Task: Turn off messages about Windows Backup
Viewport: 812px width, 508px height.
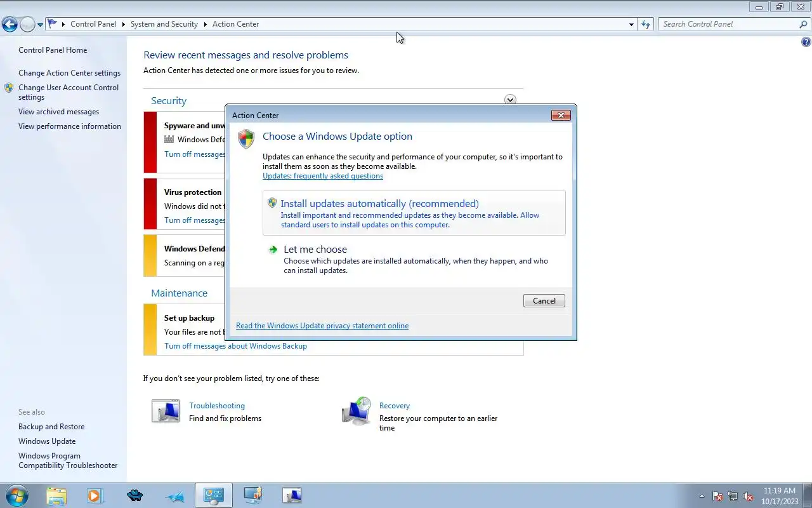Action: [235, 346]
